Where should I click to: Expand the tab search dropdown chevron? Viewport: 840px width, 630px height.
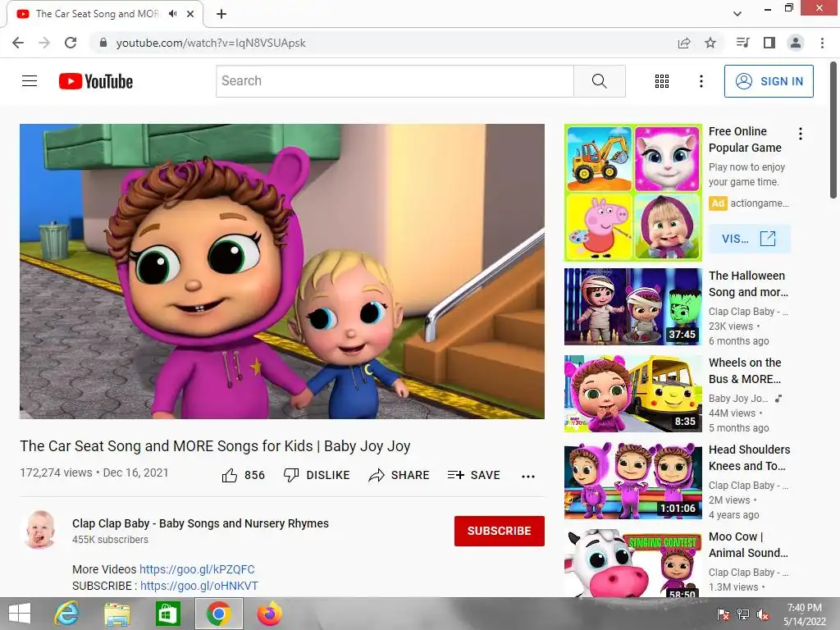[x=737, y=14]
